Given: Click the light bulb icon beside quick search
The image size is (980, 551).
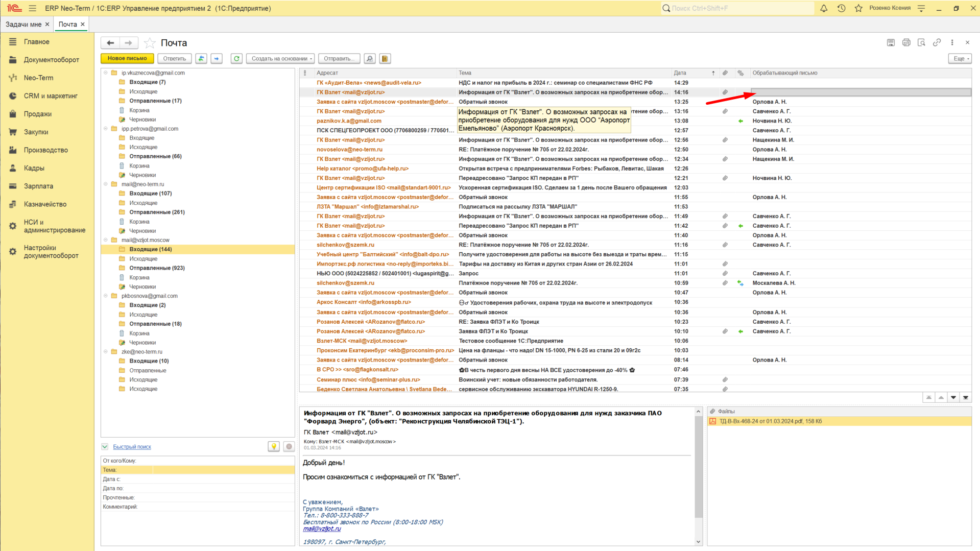Looking at the screenshot, I should (x=274, y=447).
